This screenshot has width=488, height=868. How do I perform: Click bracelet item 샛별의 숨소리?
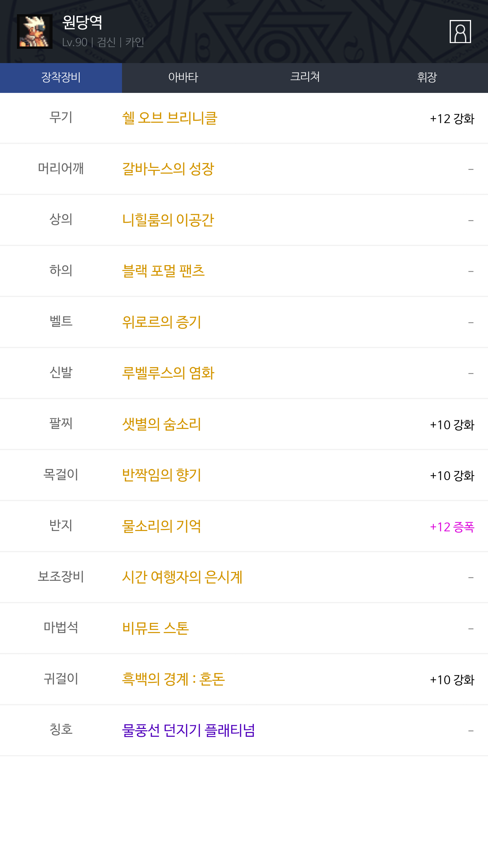coord(162,424)
